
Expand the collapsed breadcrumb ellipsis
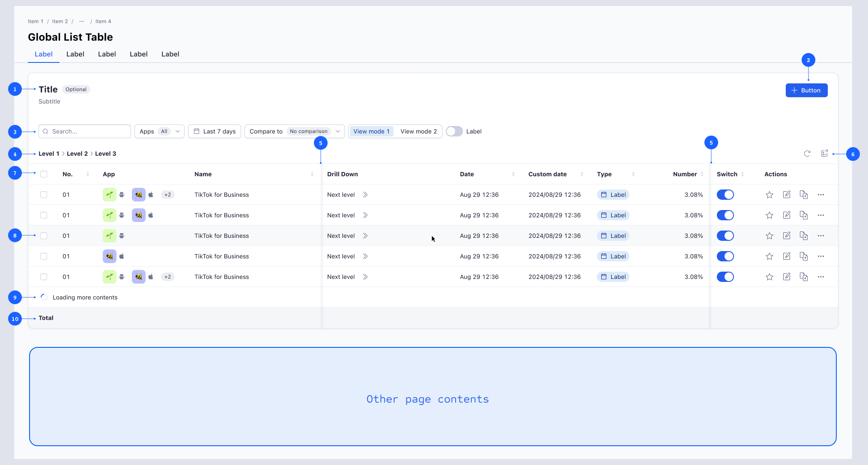click(x=82, y=21)
